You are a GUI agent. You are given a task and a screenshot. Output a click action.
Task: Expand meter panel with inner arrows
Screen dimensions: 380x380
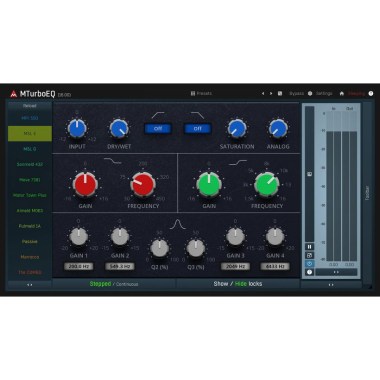pos(336,272)
